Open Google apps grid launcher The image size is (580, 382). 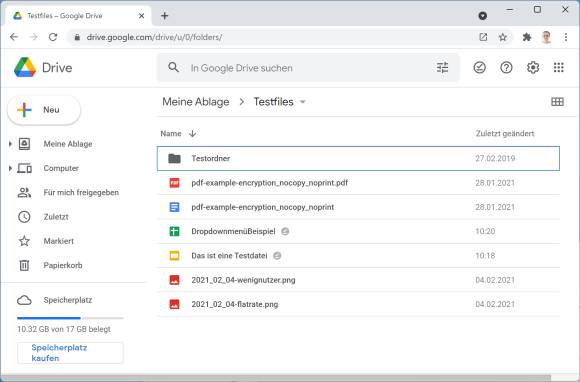pyautogui.click(x=559, y=68)
